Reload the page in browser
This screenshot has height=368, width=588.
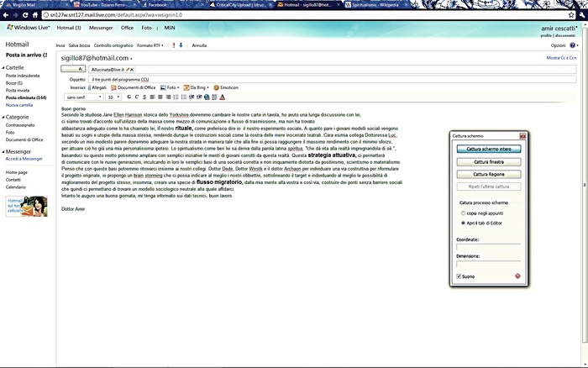click(x=25, y=15)
